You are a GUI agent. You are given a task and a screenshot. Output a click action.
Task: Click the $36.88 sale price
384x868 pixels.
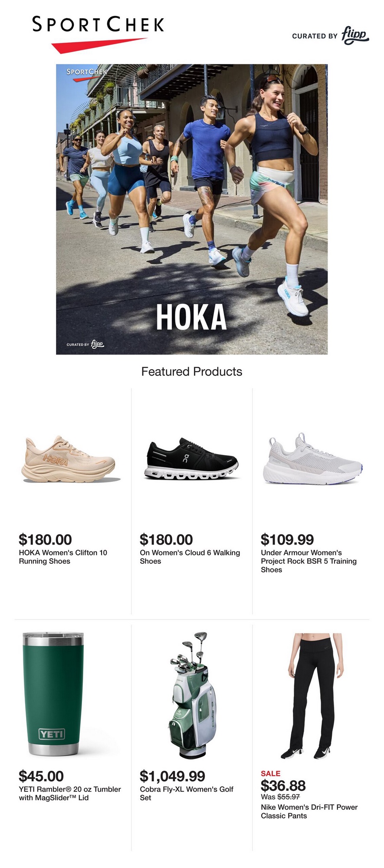(x=283, y=786)
